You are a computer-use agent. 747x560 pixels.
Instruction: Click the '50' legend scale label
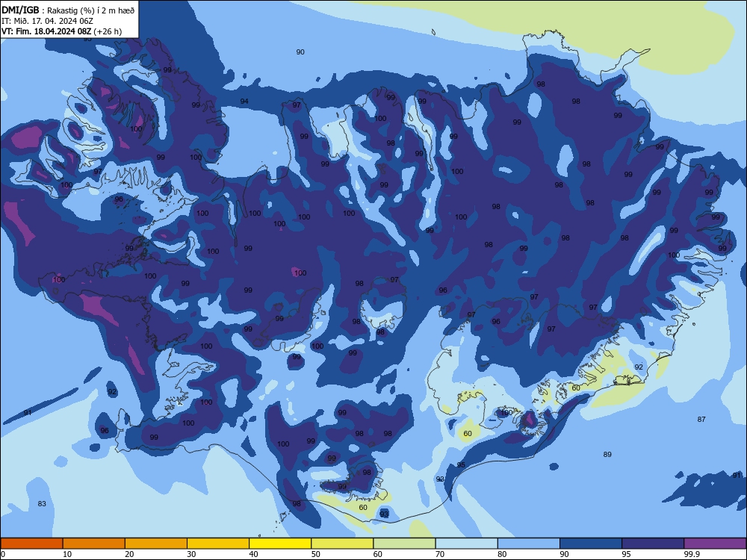(x=315, y=554)
